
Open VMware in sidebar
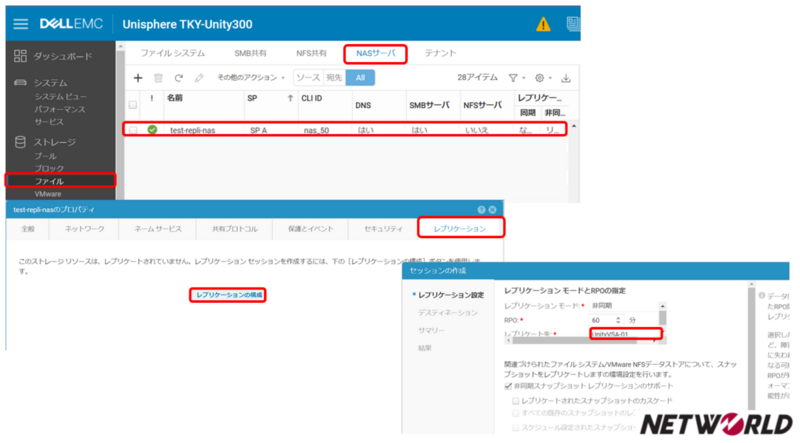click(x=48, y=194)
